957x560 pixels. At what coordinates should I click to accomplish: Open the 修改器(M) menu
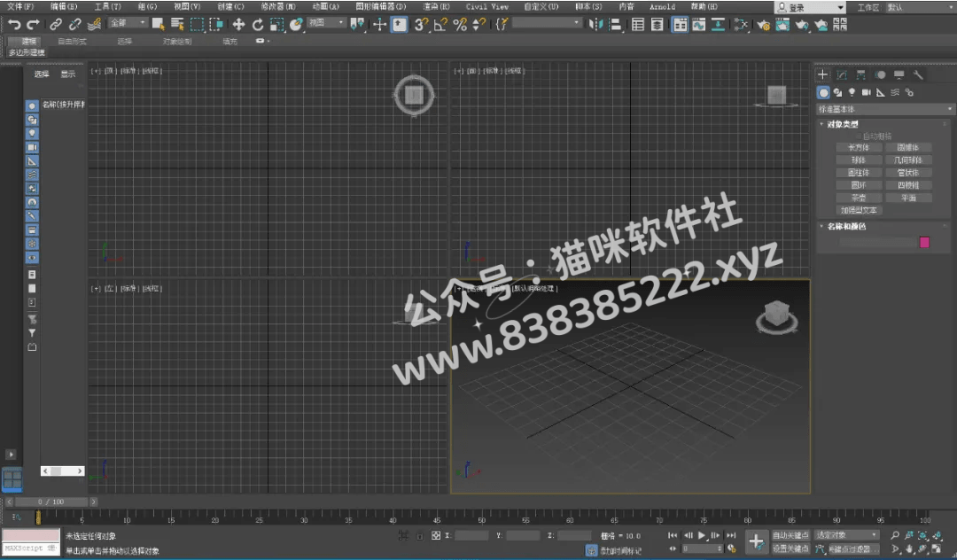pyautogui.click(x=277, y=7)
